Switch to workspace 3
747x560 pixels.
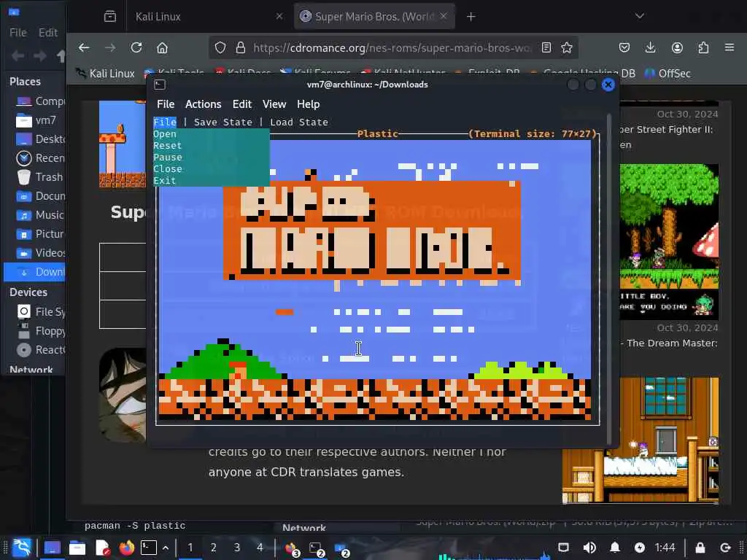click(237, 548)
